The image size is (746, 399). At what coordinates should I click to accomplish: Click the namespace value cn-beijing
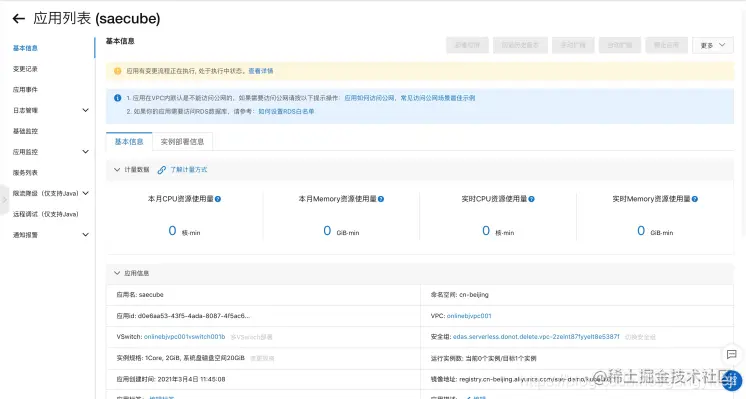[474, 295]
